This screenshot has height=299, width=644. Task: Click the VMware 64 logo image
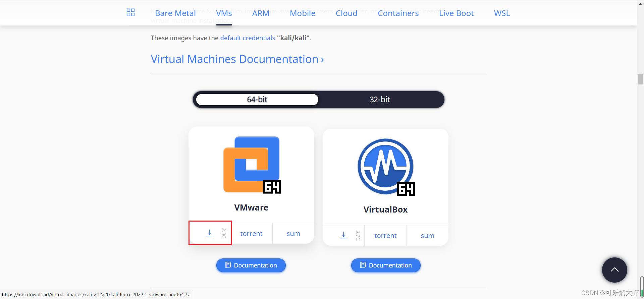(x=252, y=165)
